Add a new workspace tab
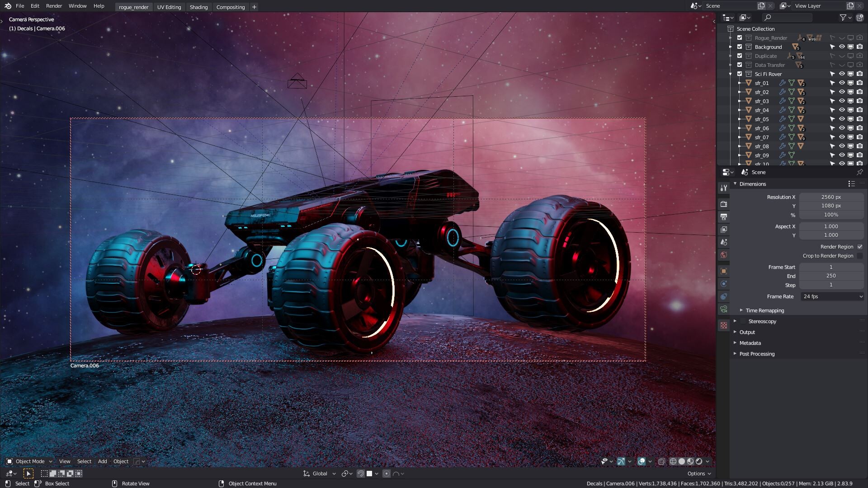 point(254,7)
